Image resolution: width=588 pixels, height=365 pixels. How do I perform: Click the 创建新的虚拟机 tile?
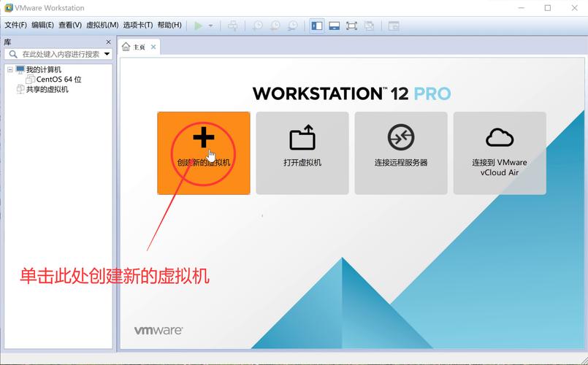point(204,153)
